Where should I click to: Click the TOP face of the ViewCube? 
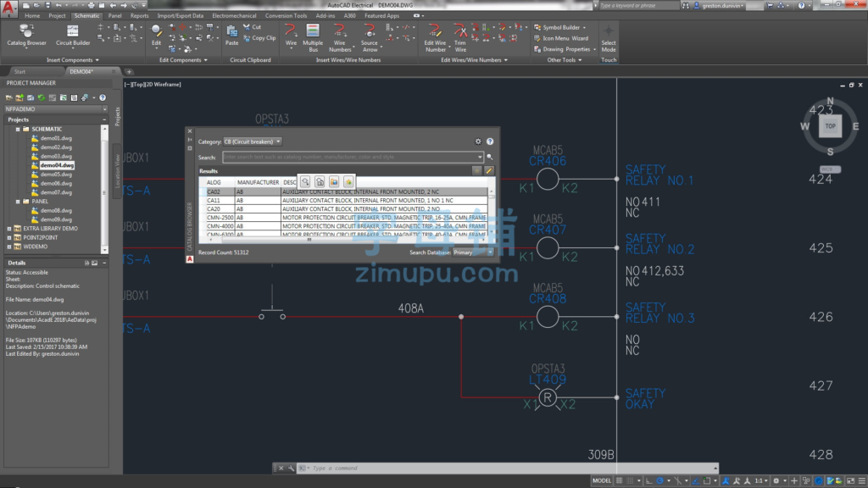tap(831, 126)
